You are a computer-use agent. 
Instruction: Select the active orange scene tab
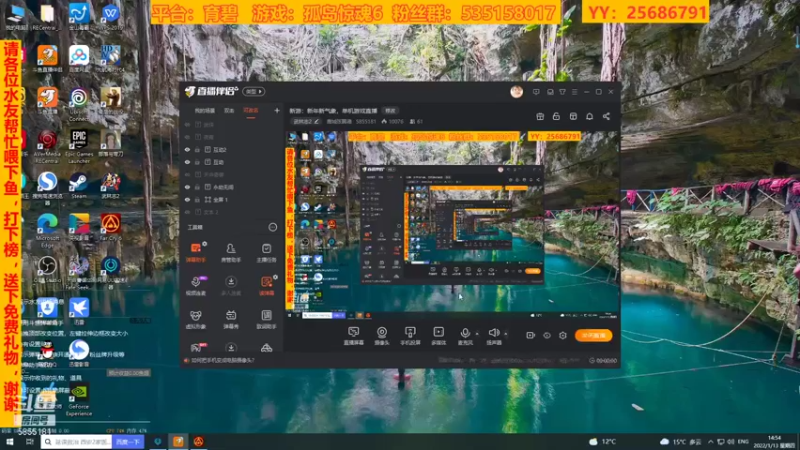[x=251, y=111]
